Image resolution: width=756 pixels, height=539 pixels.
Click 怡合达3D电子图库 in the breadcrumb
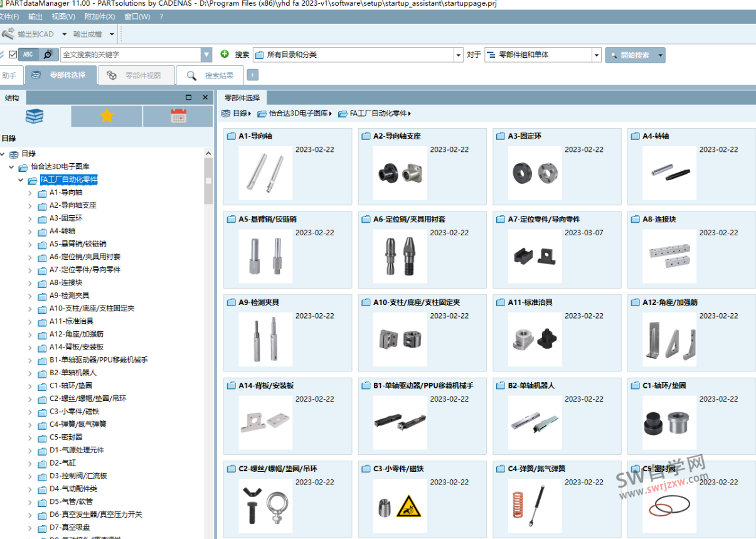tap(298, 114)
